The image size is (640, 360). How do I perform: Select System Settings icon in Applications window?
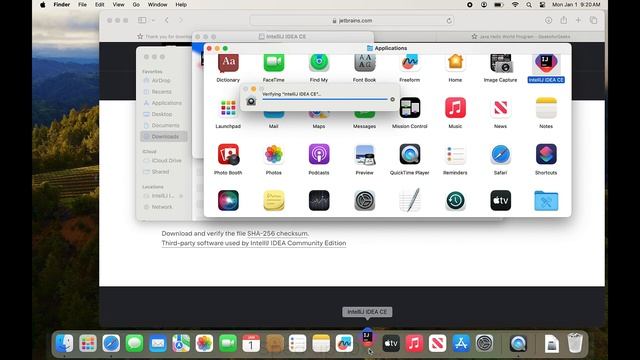(364, 200)
